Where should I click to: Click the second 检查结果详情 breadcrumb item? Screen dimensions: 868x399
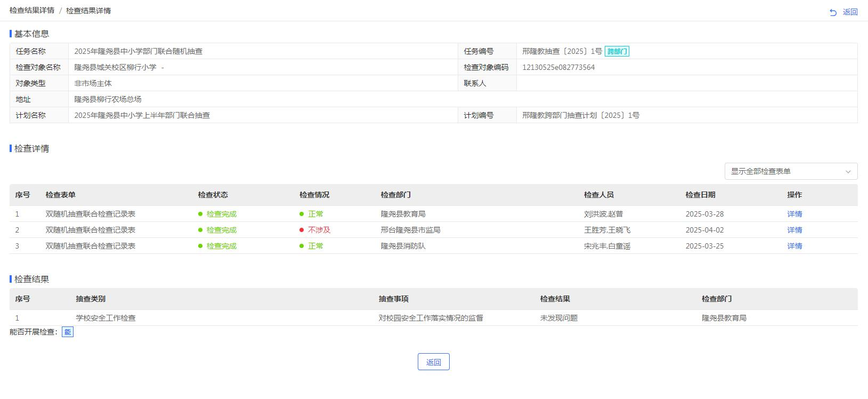88,11
